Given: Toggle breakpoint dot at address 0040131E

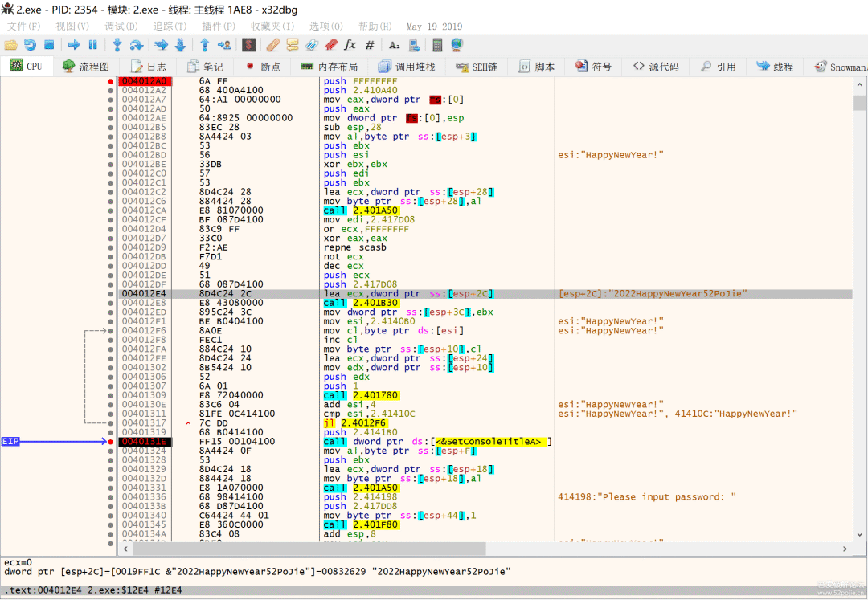Looking at the screenshot, I should [110, 442].
